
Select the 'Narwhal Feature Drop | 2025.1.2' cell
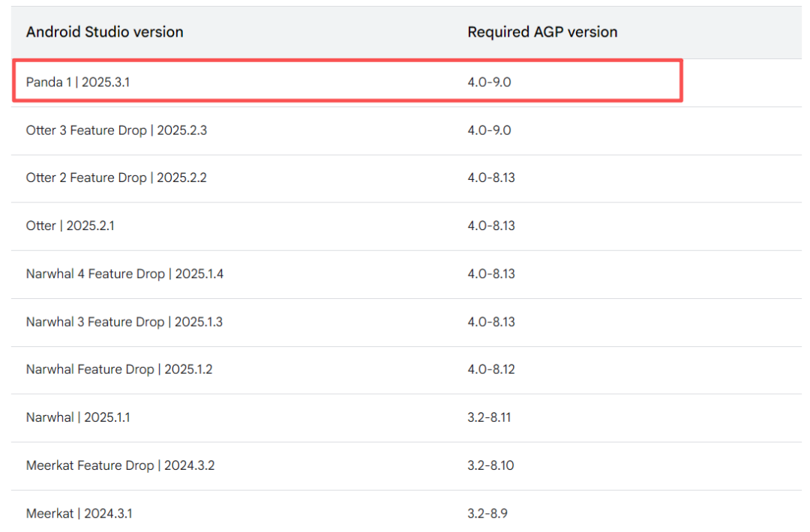[x=119, y=369]
